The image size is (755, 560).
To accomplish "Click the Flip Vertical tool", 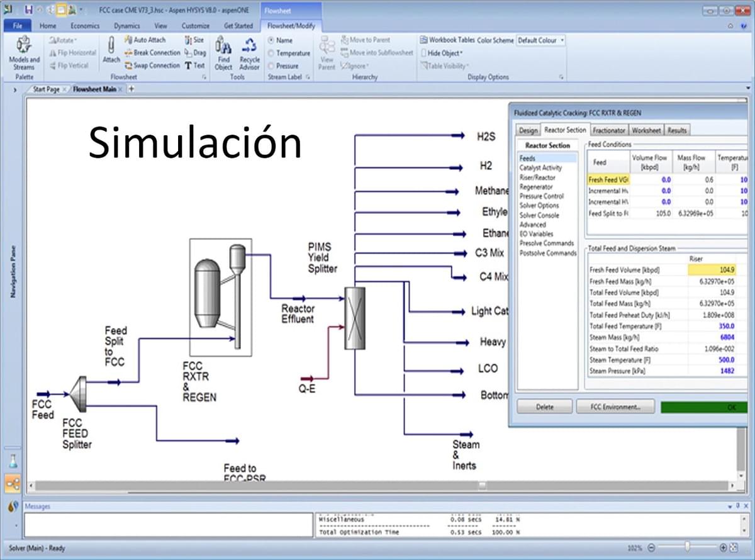I will pos(69,65).
